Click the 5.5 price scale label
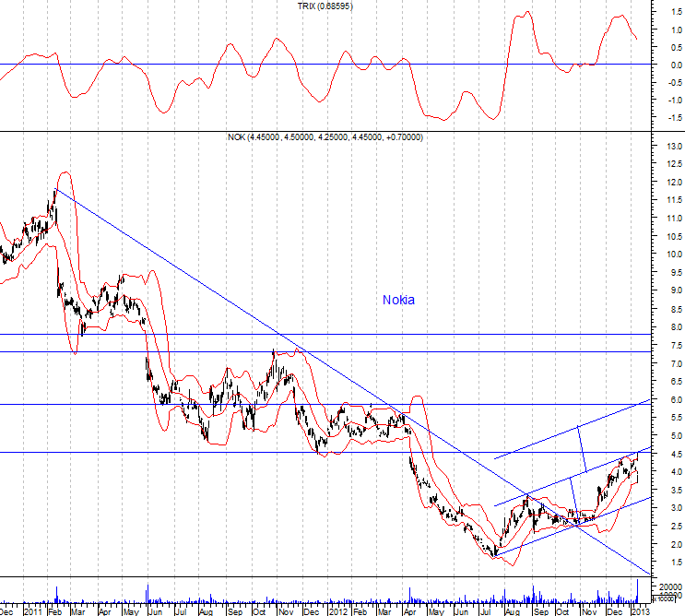This screenshot has width=685, height=616. [x=677, y=418]
